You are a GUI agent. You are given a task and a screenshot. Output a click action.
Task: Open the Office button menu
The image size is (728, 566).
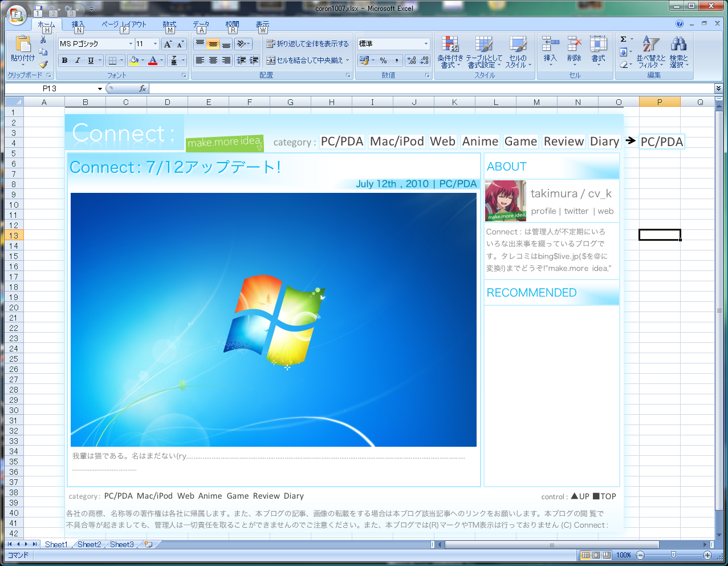(x=17, y=14)
